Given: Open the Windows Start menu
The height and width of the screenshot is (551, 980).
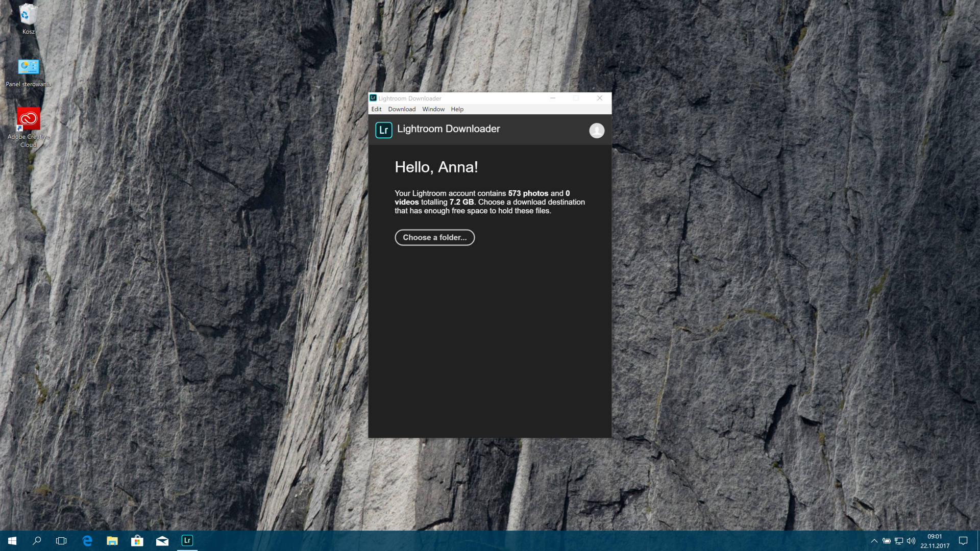Looking at the screenshot, I should click(x=12, y=541).
